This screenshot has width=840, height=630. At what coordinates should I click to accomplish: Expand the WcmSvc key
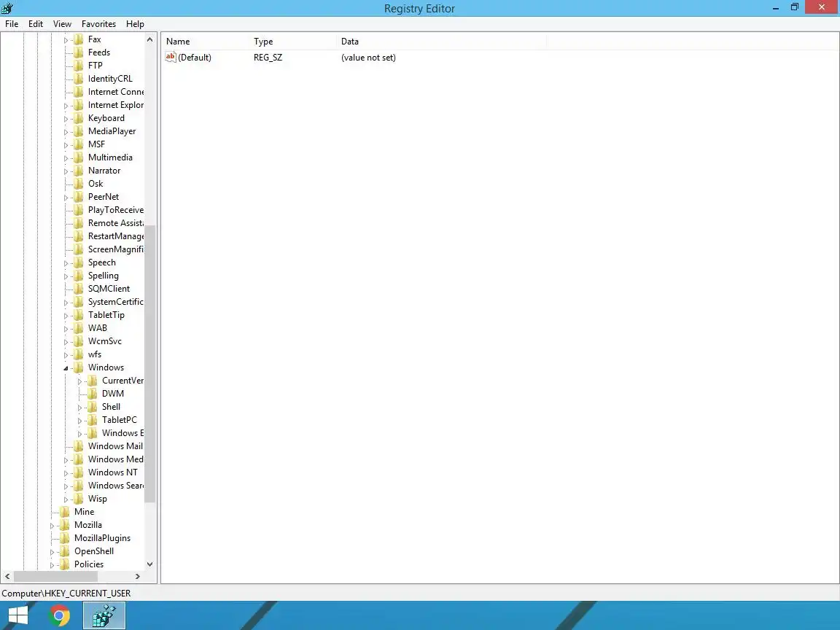(66, 342)
